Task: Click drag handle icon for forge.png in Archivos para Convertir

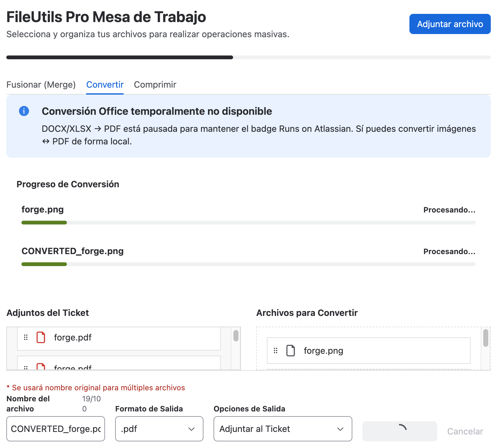Action: tap(276, 351)
